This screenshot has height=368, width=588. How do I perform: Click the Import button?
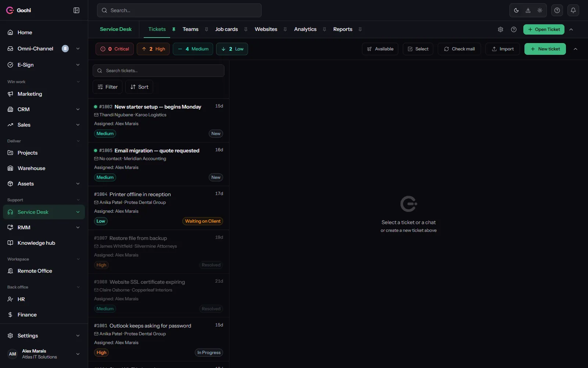point(503,49)
